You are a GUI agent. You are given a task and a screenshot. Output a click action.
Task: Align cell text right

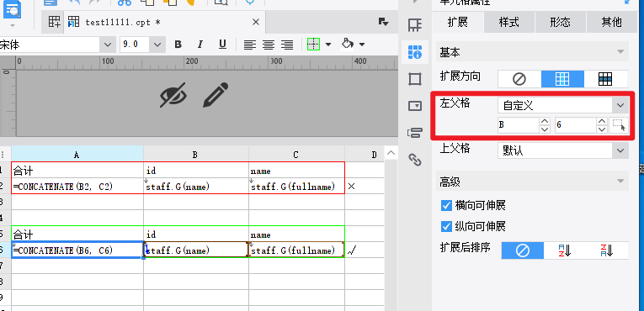[287, 45]
